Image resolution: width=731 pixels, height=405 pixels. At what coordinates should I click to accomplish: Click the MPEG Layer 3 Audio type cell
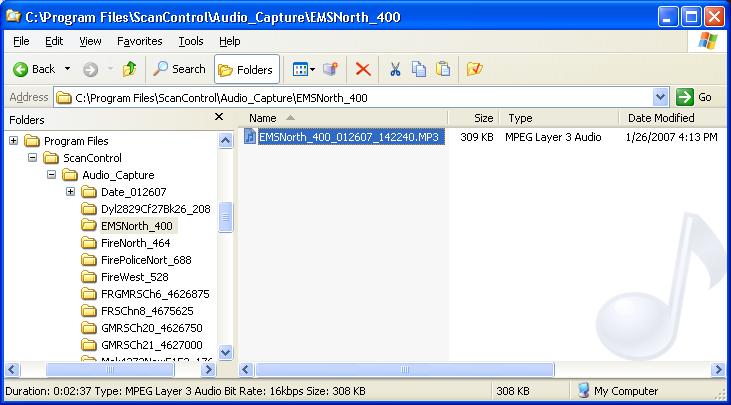tap(553, 137)
